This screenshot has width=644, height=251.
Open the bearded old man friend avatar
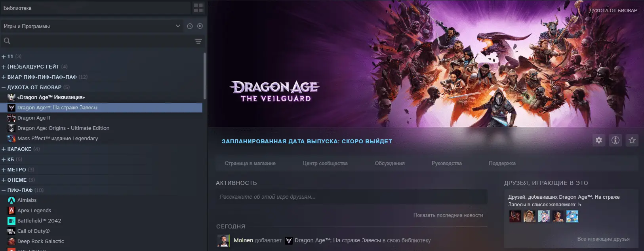(x=530, y=216)
